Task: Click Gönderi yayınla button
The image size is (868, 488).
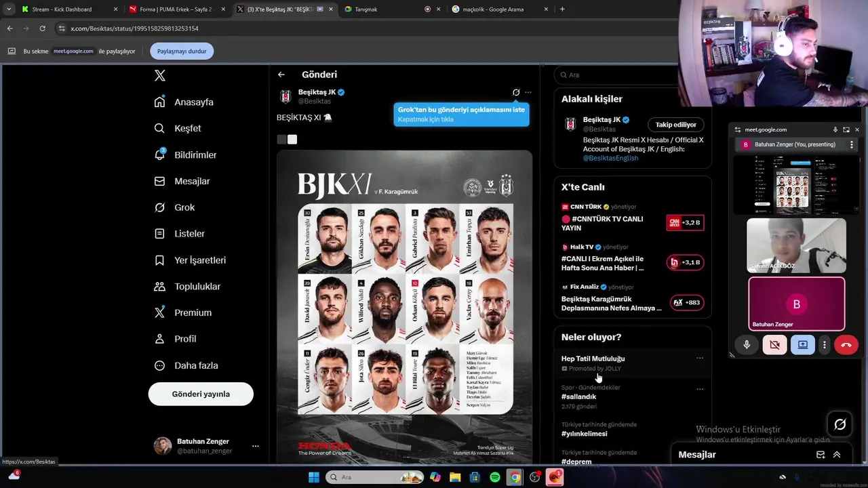Action: [201, 394]
